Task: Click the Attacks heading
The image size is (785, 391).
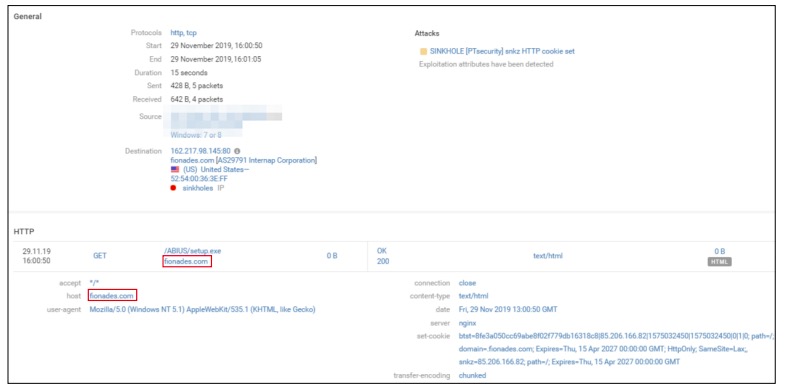Action: pos(427,34)
